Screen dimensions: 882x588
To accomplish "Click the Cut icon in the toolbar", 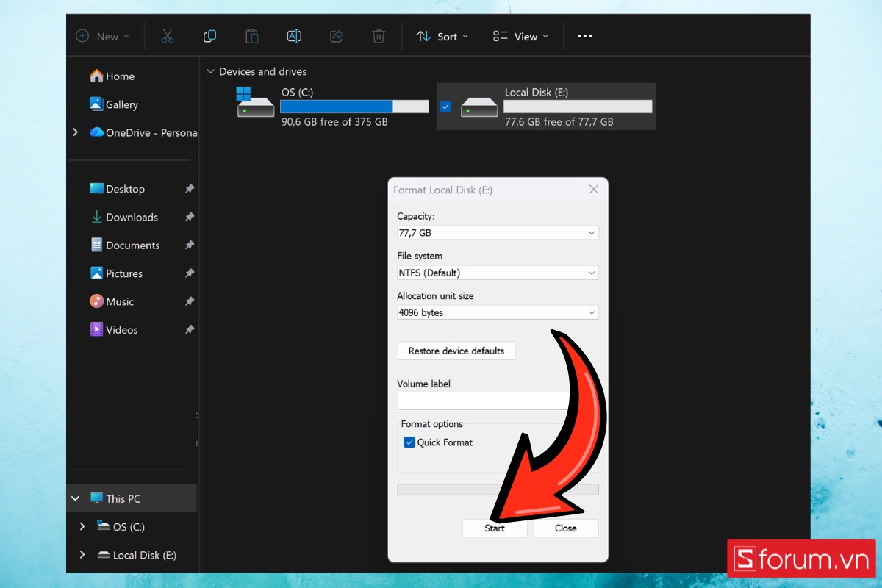I will 167,35.
